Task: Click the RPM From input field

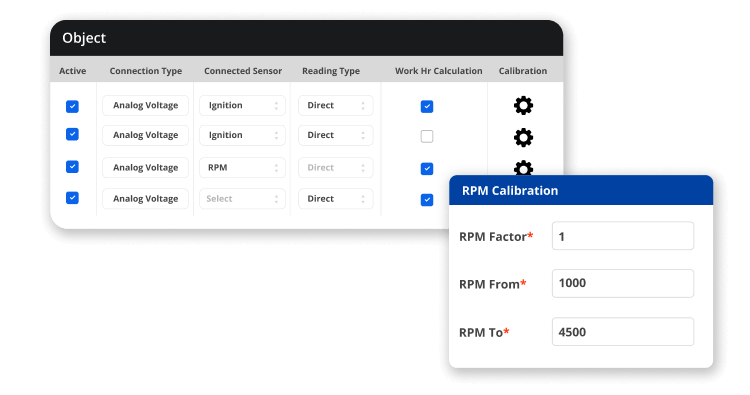Action: click(x=623, y=283)
